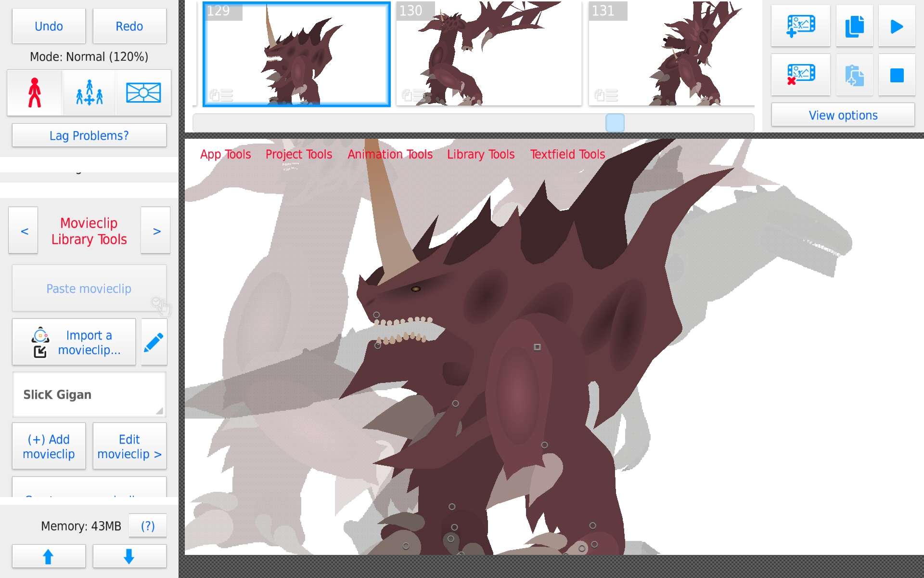
Task: Open the Animation Tools menu
Action: 390,154
